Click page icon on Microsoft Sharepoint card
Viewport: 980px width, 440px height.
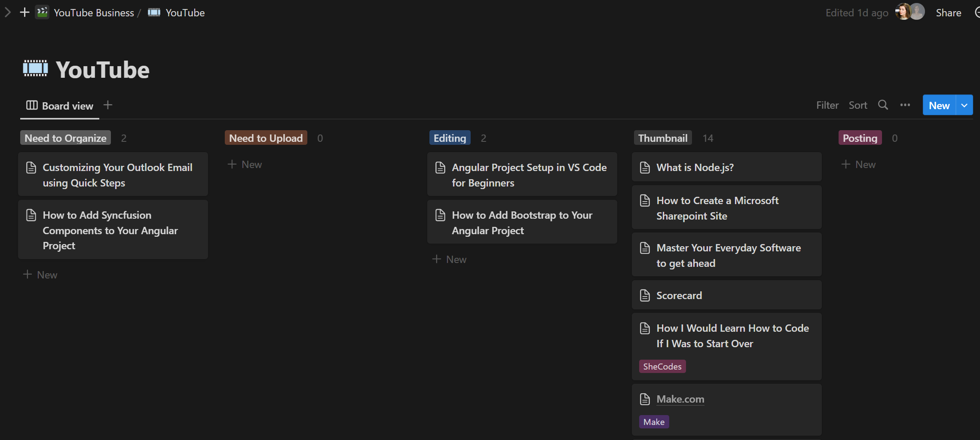(x=645, y=201)
